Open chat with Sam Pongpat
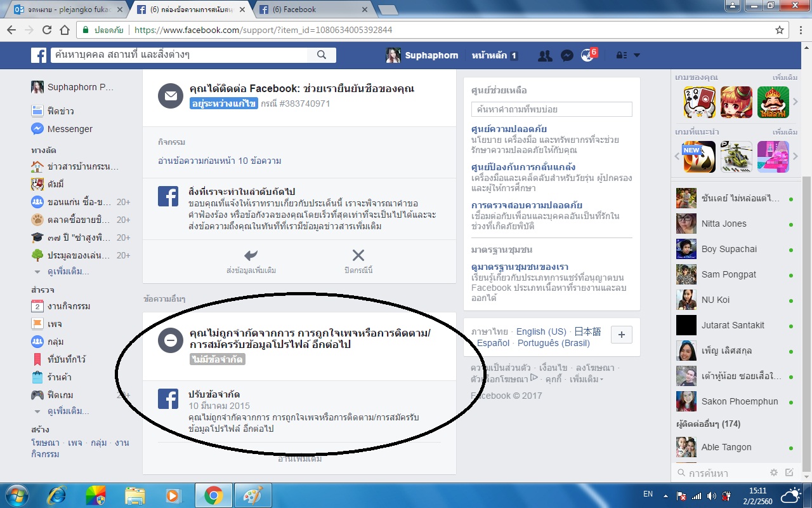The image size is (812, 508). [735, 274]
